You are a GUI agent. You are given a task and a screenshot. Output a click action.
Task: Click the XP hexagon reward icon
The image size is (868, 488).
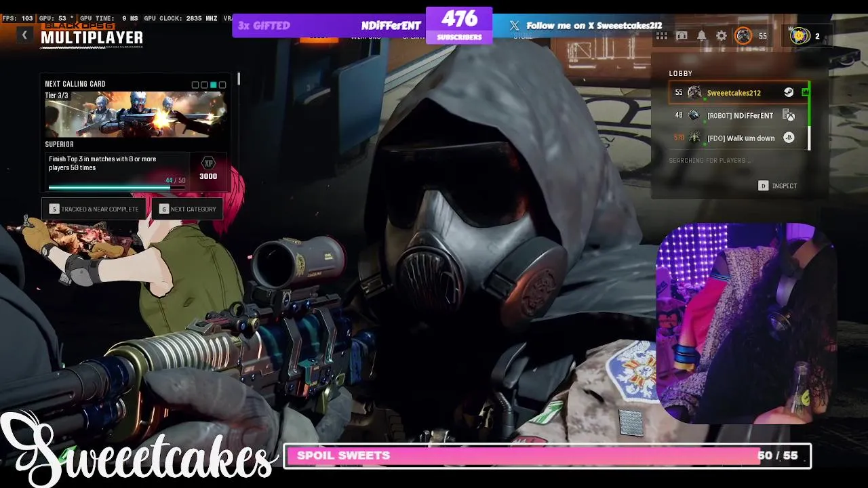point(208,163)
